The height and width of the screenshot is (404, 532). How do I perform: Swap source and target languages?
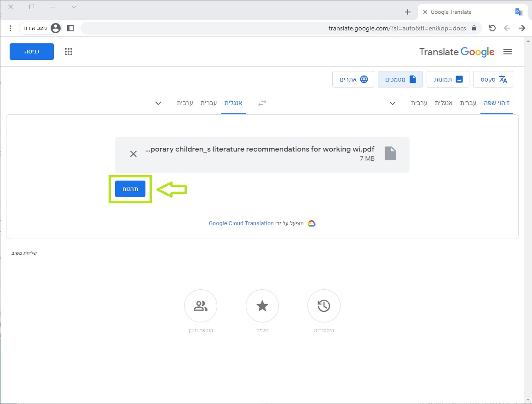262,103
